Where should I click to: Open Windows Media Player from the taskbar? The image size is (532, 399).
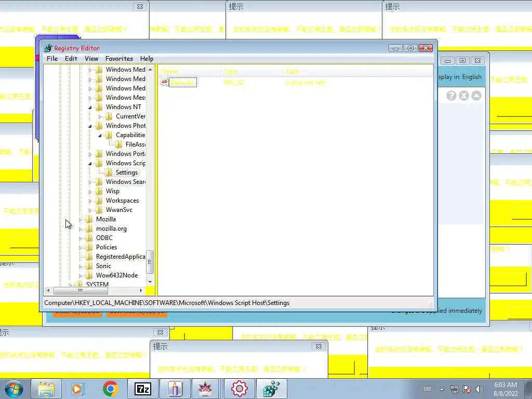(78, 389)
